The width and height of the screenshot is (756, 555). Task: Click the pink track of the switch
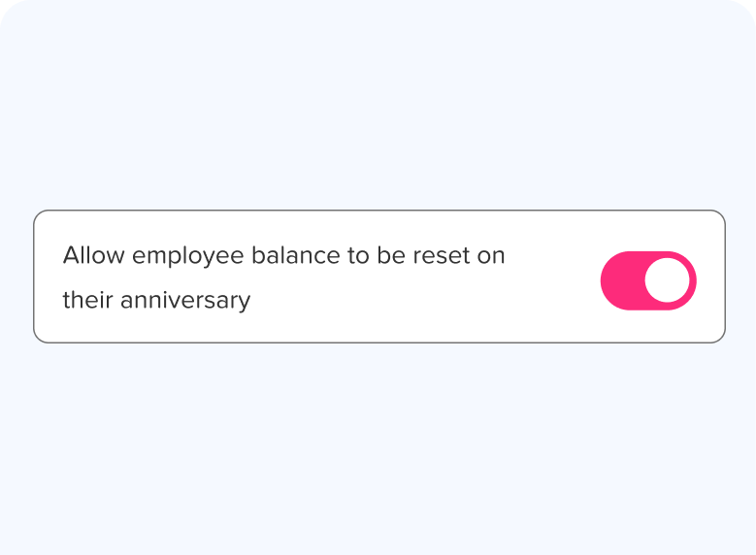pyautogui.click(x=621, y=280)
